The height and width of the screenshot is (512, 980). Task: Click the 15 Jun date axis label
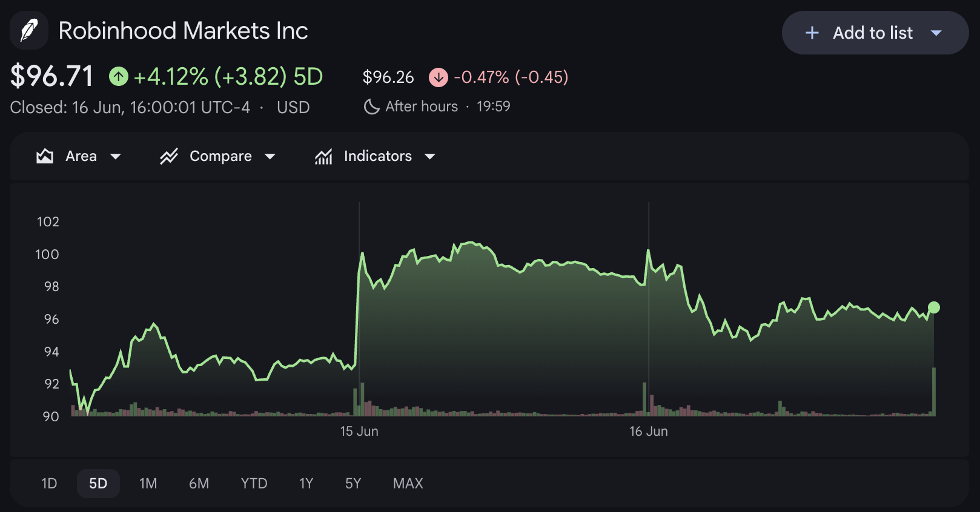359,432
